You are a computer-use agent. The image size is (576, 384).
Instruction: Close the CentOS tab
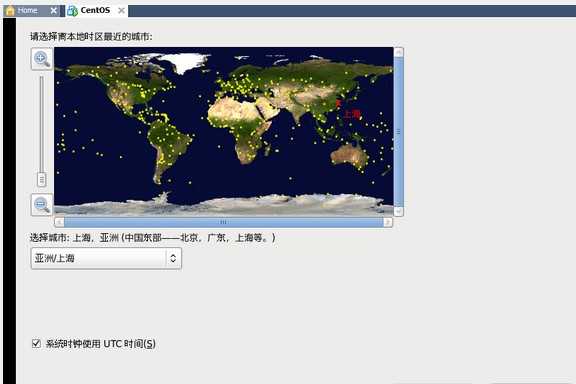pyautogui.click(x=121, y=11)
